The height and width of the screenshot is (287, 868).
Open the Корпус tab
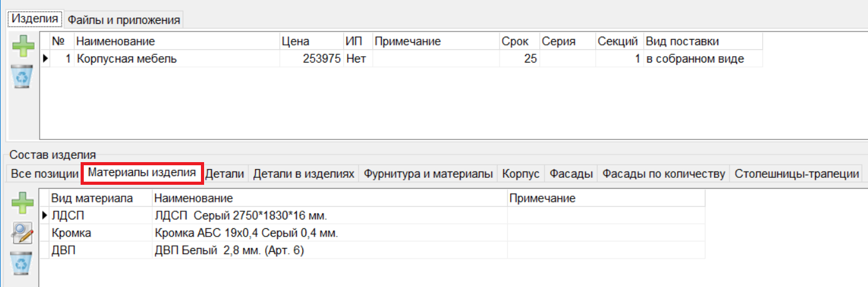tap(520, 174)
